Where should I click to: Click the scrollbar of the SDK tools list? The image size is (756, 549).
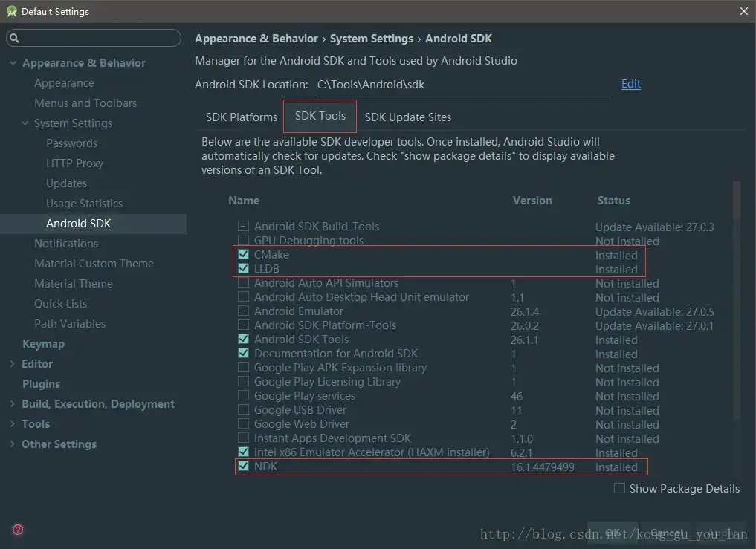click(736, 201)
